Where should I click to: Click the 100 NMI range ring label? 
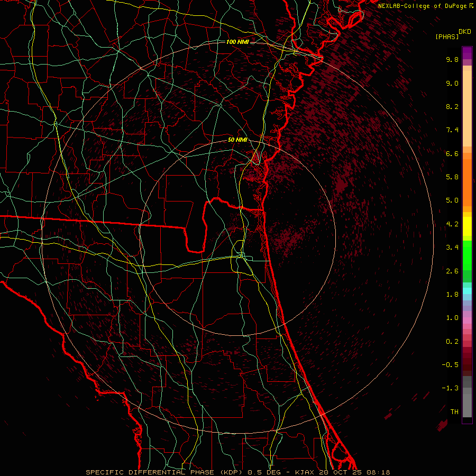point(237,42)
